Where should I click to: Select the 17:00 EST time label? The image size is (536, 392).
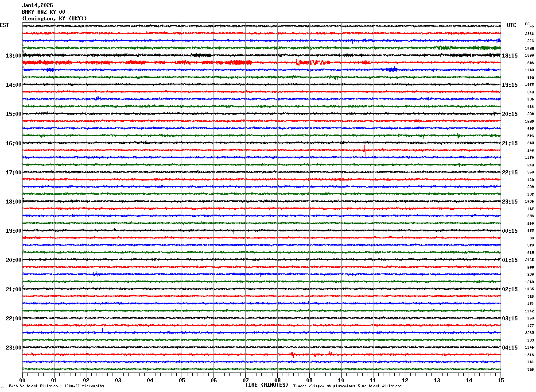tap(14, 173)
